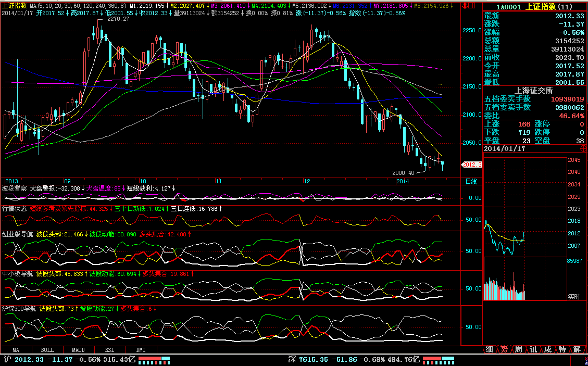Select the MACD indicator tab
Image resolution: width=588 pixels, height=366 pixels.
pyautogui.click(x=79, y=350)
